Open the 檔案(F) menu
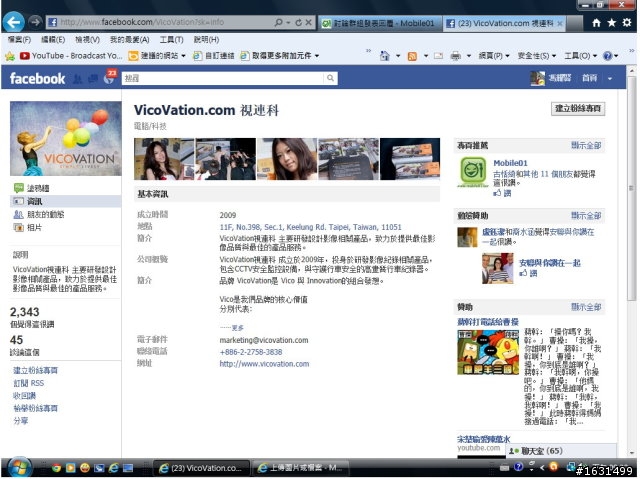 point(19,40)
